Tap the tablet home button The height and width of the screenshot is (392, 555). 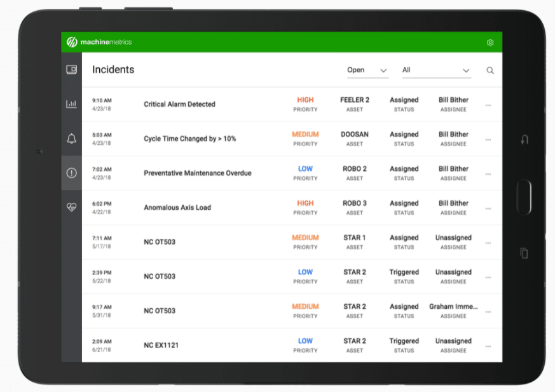pos(524,197)
